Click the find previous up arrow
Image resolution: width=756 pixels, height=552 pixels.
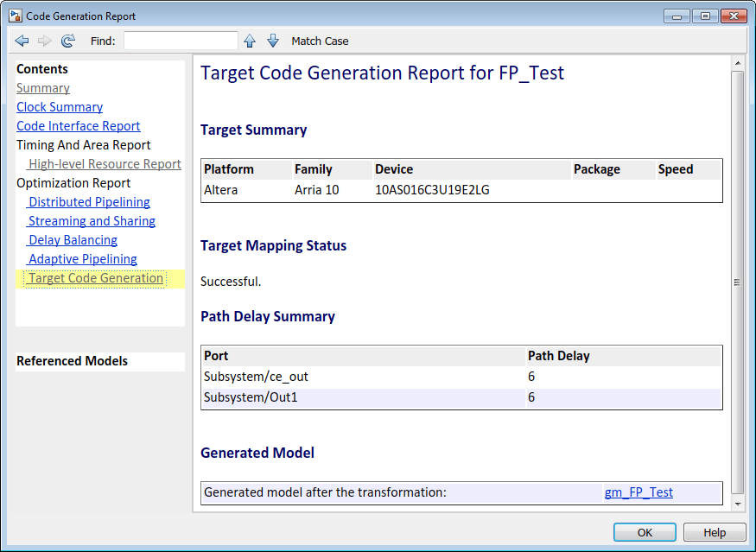click(250, 41)
